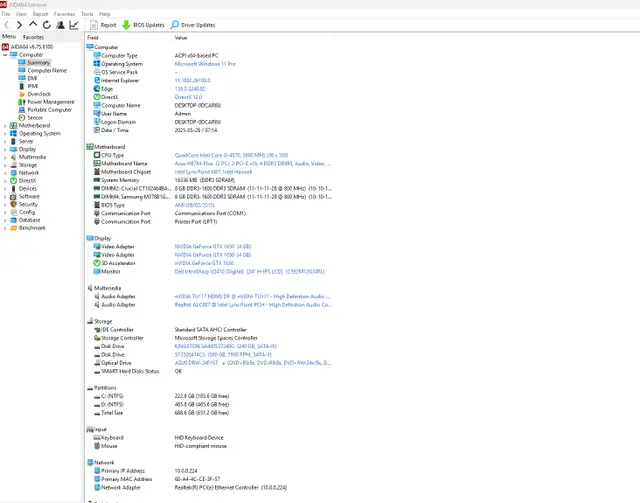Click the Mouse row icon

pyautogui.click(x=97, y=446)
